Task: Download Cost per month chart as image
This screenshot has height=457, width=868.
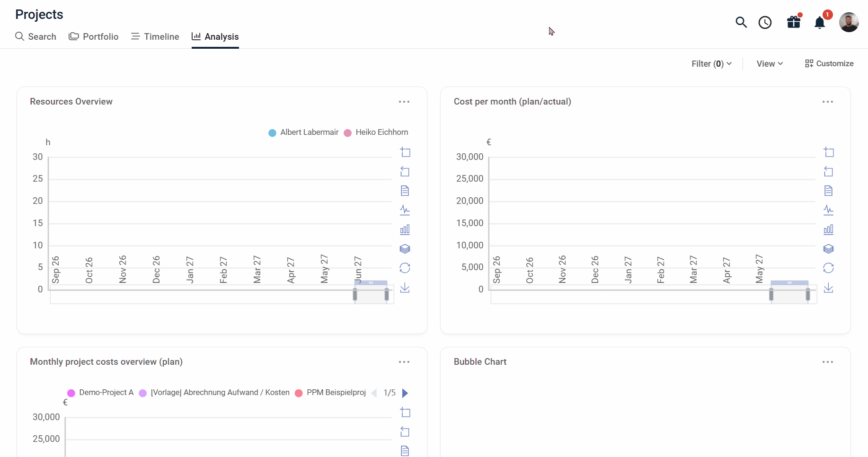Action: pyautogui.click(x=829, y=288)
